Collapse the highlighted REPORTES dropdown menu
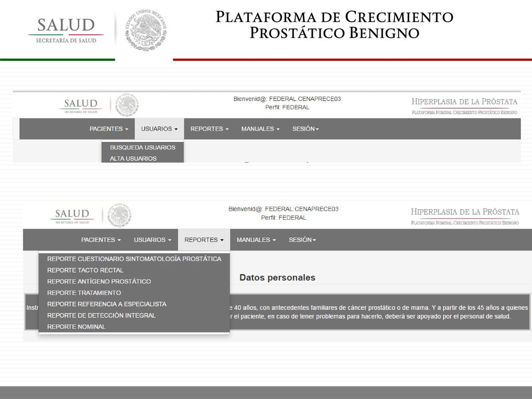The height and width of the screenshot is (399, 532). point(204,240)
